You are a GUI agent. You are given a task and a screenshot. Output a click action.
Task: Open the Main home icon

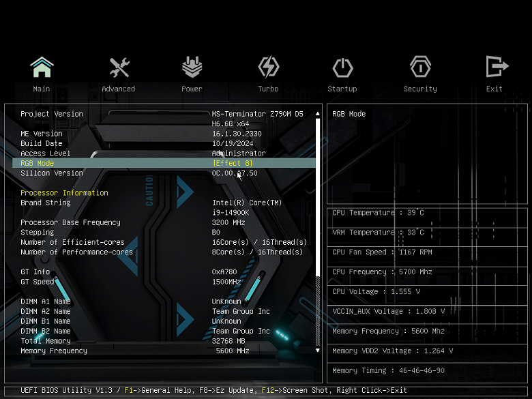[x=42, y=67]
